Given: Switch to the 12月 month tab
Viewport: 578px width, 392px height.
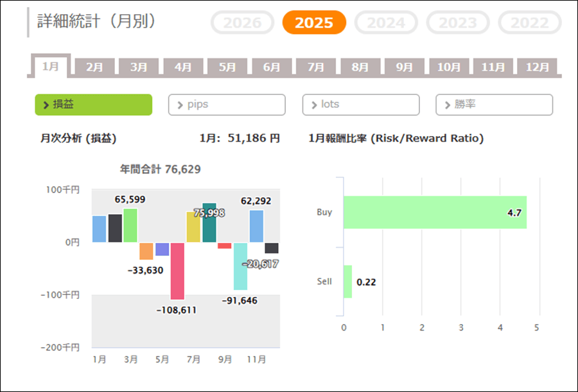Looking at the screenshot, I should pyautogui.click(x=537, y=67).
